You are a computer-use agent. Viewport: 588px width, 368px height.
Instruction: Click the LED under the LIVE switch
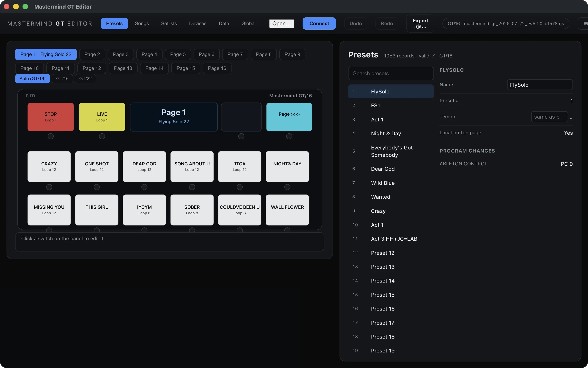pos(102,136)
